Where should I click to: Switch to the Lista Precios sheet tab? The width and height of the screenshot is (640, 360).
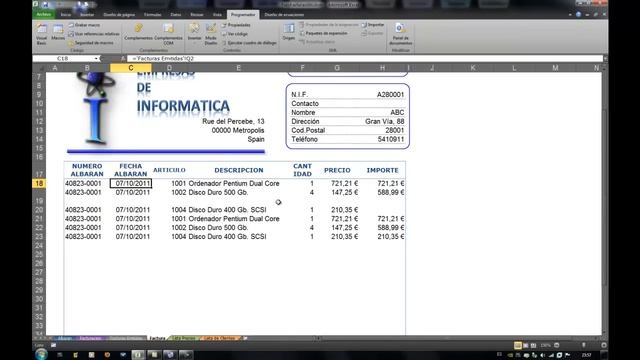point(184,338)
